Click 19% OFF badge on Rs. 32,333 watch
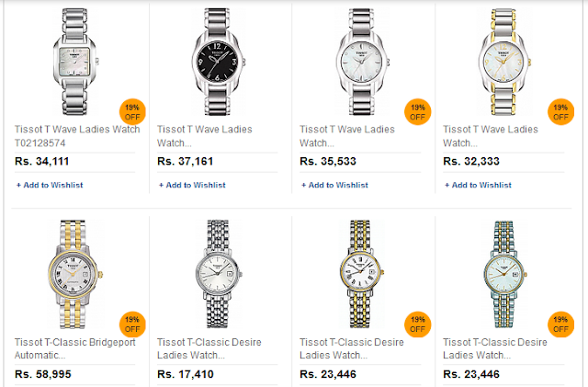588x387 pixels. [560, 112]
